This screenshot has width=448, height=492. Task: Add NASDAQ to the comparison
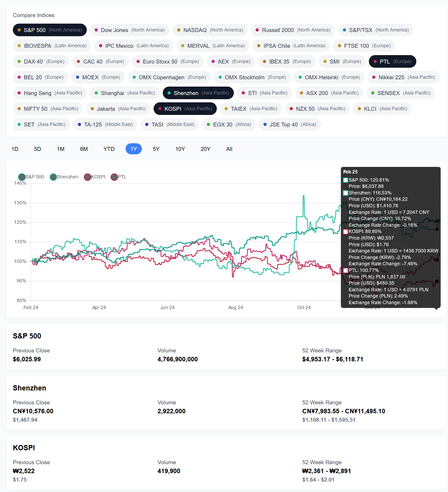[x=210, y=30]
